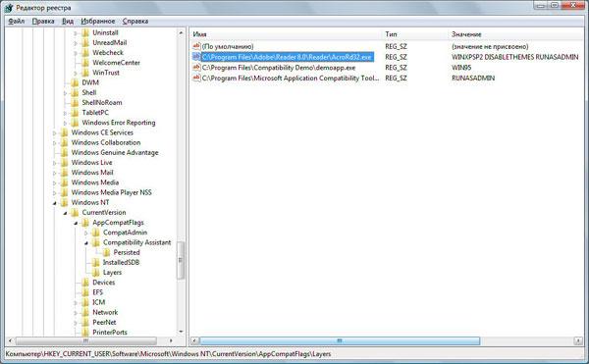Click the values pane horizontal scrollbar thumb

pos(340,340)
